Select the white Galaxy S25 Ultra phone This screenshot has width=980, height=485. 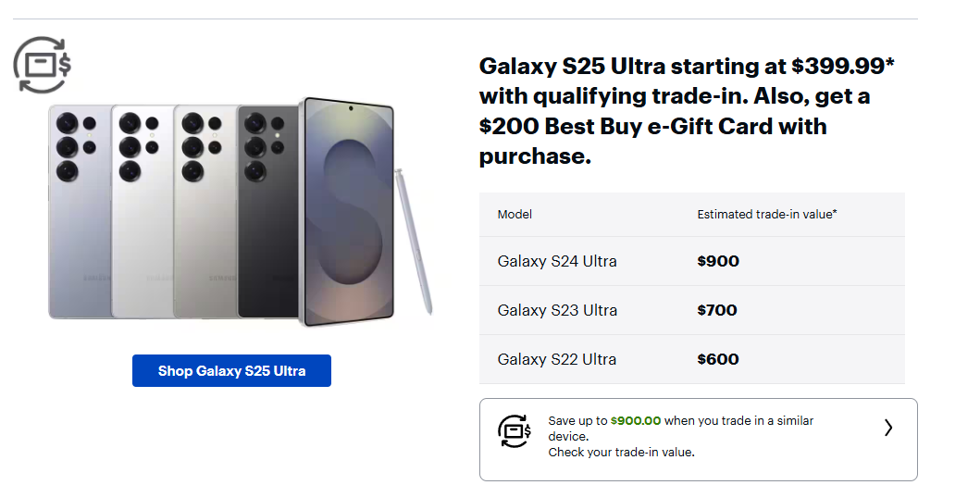coord(142,212)
